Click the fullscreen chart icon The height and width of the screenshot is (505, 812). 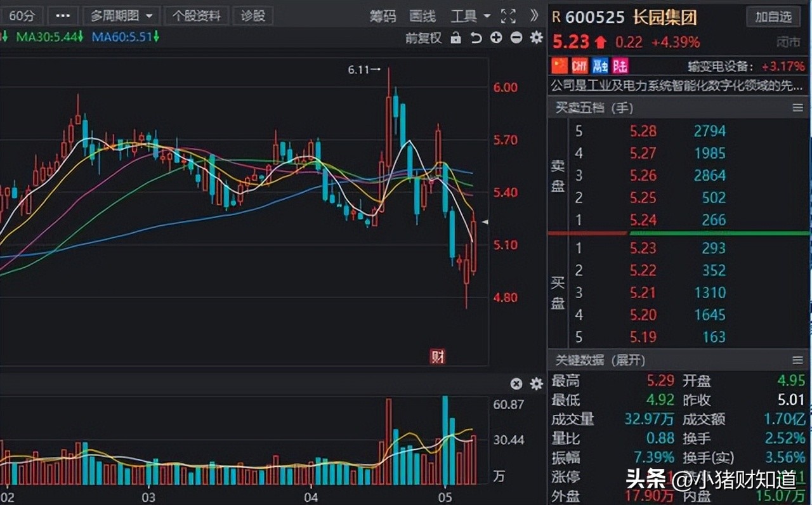(508, 17)
